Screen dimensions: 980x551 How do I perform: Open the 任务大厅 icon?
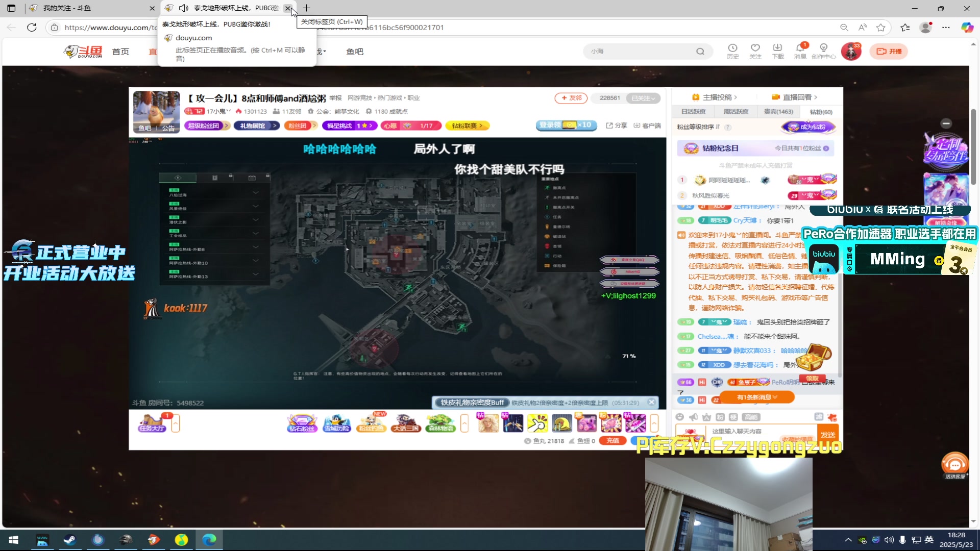pyautogui.click(x=153, y=423)
